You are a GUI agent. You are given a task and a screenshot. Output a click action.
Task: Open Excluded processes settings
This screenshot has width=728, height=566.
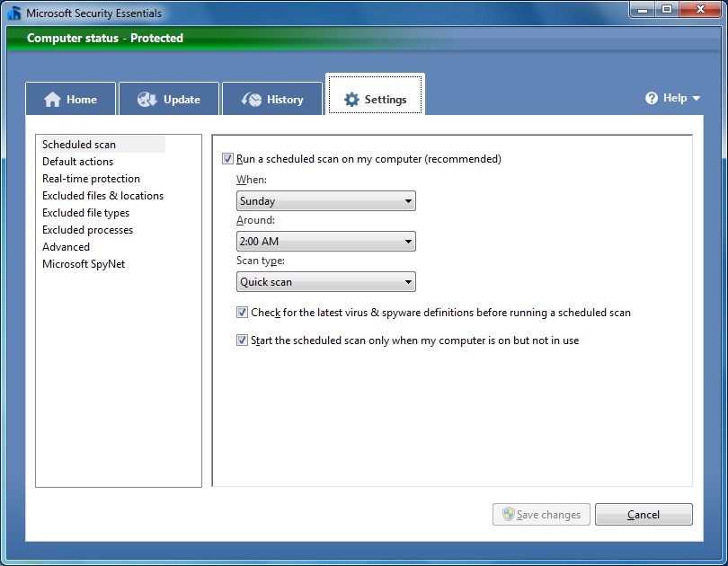(87, 230)
